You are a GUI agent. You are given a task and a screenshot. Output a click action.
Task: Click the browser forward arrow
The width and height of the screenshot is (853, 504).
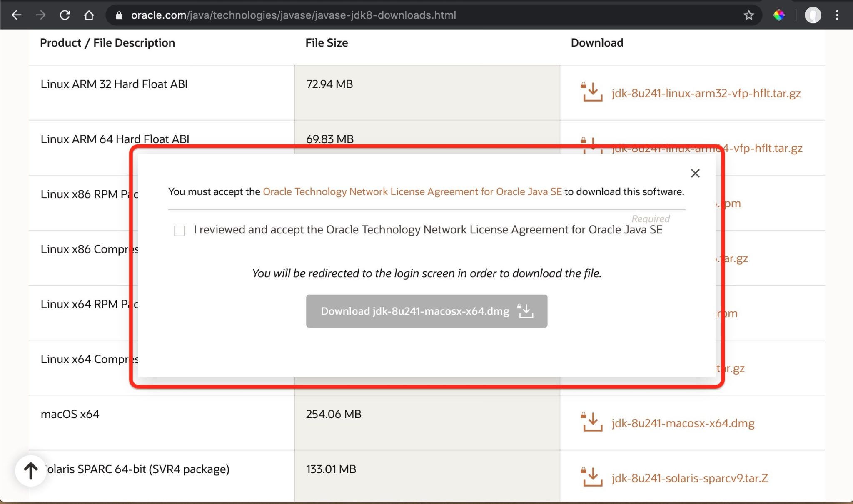[x=41, y=15]
